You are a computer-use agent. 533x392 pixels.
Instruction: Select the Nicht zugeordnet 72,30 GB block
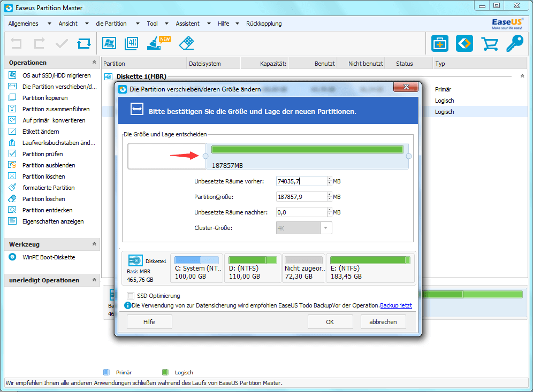pyautogui.click(x=303, y=268)
